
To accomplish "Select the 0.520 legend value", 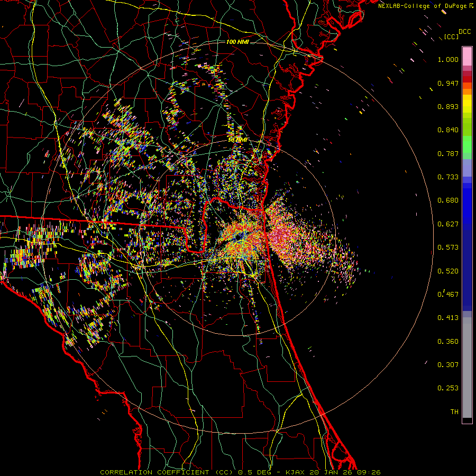I will tap(448, 271).
